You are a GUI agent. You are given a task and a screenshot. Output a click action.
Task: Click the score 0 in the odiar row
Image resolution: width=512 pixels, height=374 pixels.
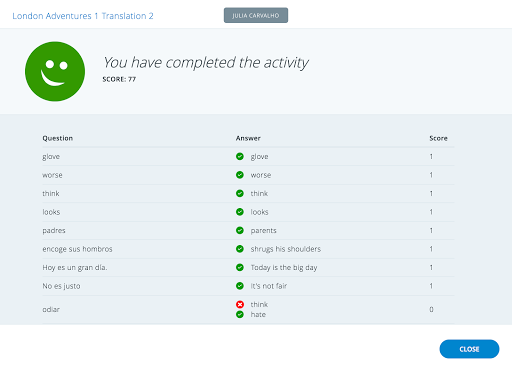point(431,309)
